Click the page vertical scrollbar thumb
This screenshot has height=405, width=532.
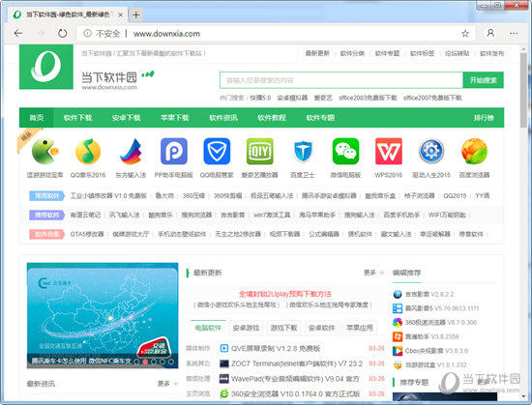point(523,91)
